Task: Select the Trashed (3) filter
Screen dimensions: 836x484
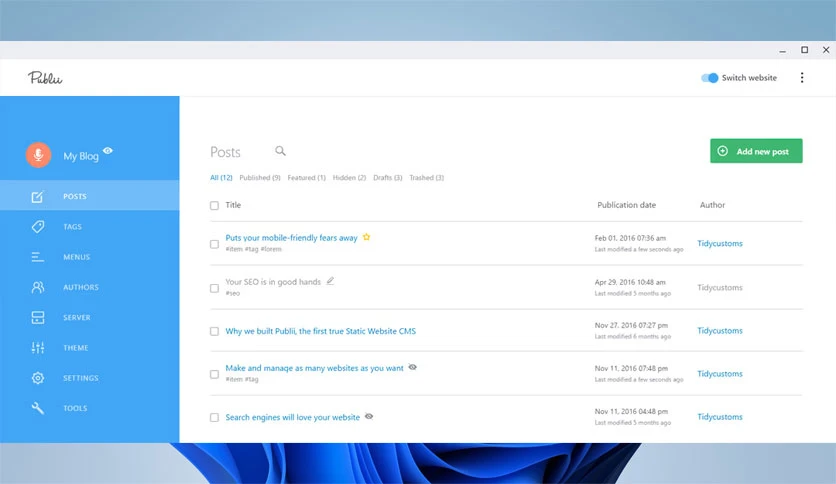Action: click(427, 178)
